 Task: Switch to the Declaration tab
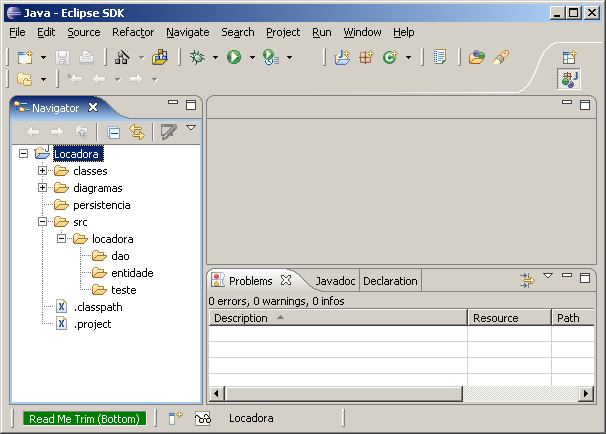[390, 281]
